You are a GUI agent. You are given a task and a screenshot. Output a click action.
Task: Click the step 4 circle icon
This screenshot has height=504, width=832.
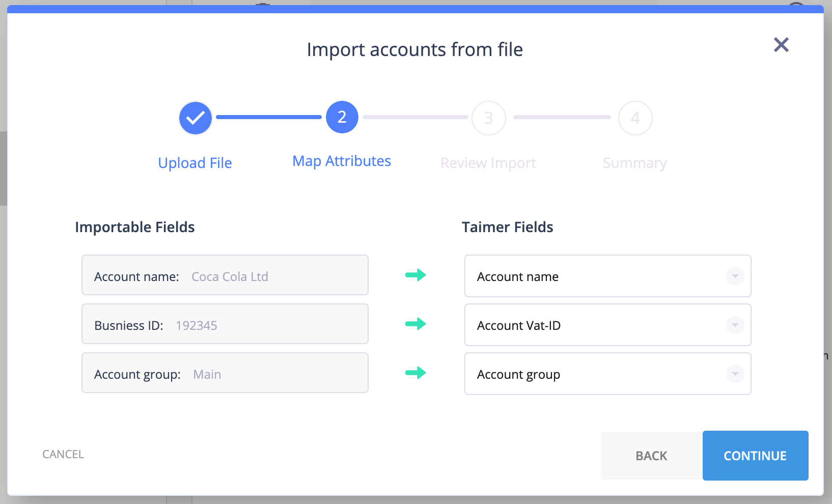(x=635, y=118)
